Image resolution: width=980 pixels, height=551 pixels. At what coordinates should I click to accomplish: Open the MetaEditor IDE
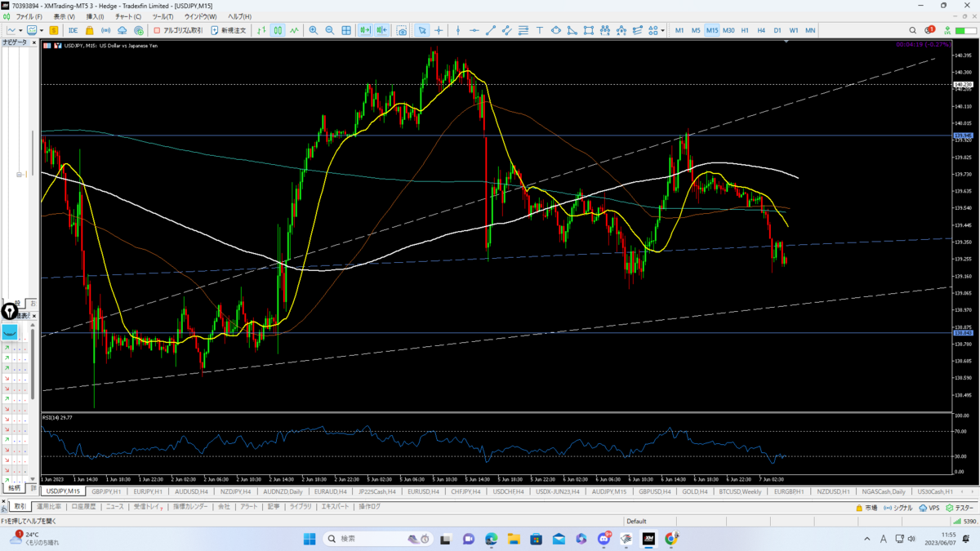(x=73, y=30)
